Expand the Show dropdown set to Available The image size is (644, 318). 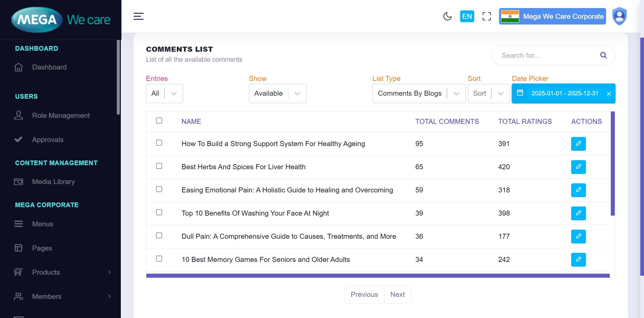(x=278, y=93)
